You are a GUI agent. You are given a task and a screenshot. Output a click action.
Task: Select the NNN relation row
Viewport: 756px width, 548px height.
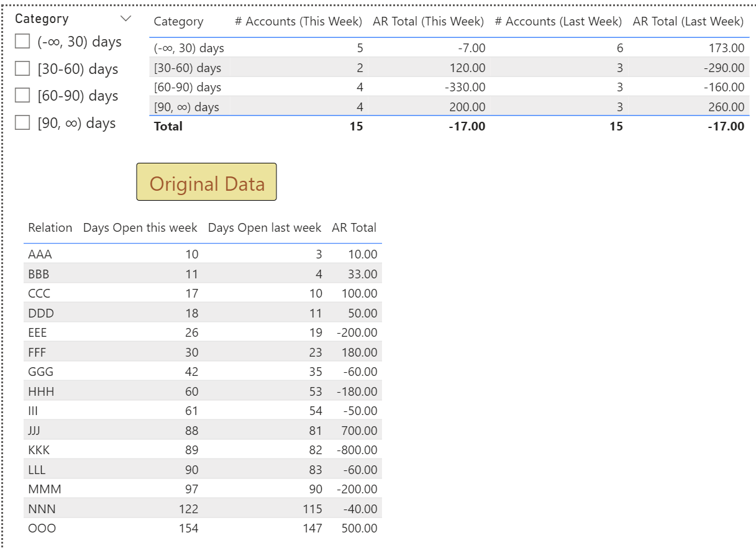(203, 508)
